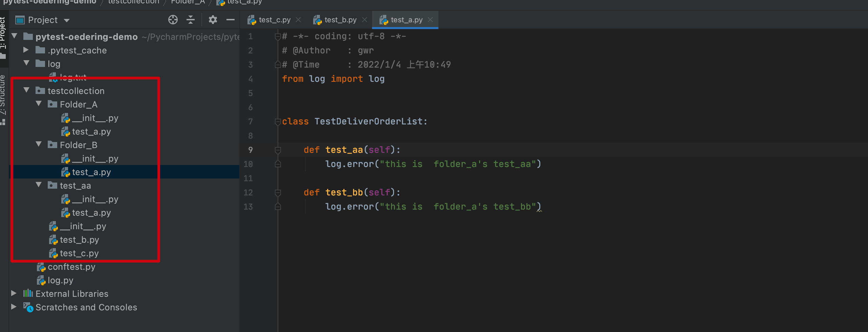Screen dimensions: 868x332
Task: Select the testcollection folder label
Action: tap(76, 91)
